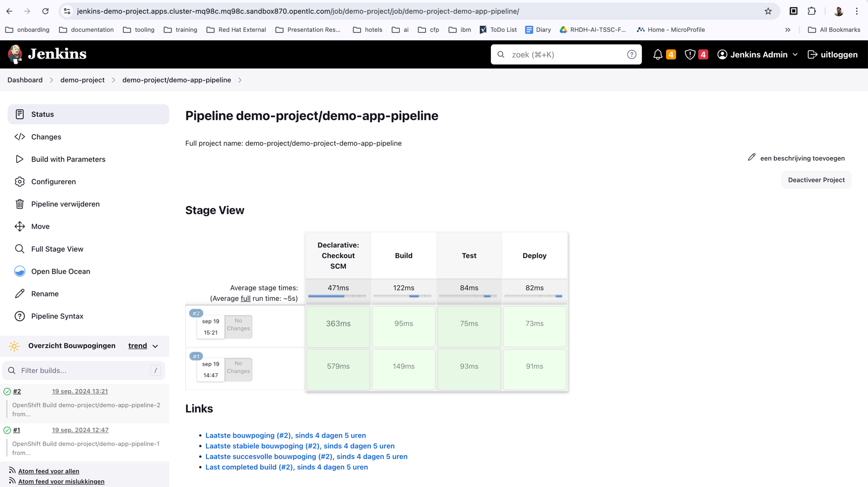This screenshot has width=868, height=487.
Task: Open build #1 in build history
Action: point(17,430)
